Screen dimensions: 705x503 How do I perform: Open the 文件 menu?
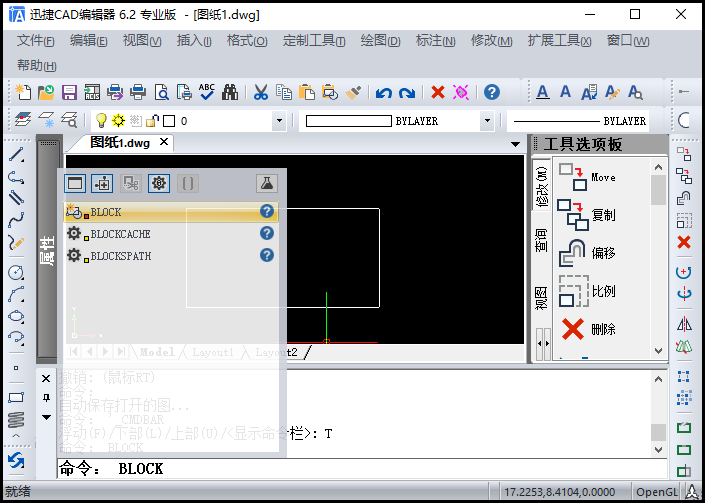coord(36,41)
